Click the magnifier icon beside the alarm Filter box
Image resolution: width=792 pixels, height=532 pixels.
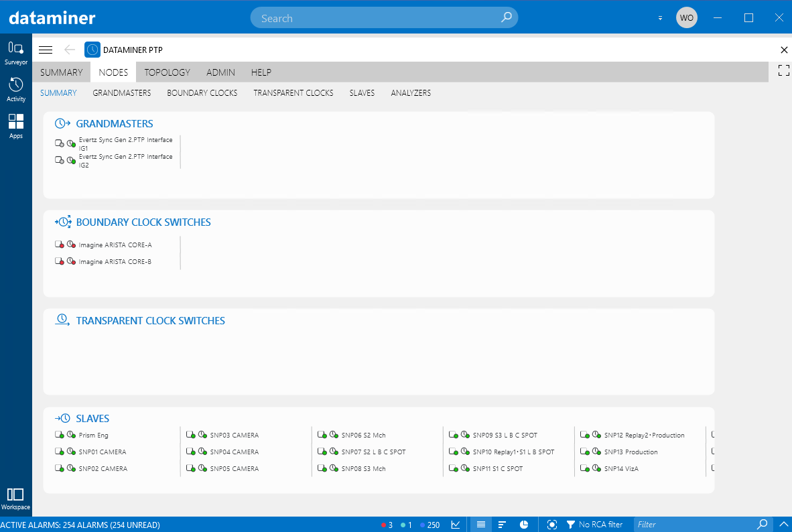click(x=763, y=524)
